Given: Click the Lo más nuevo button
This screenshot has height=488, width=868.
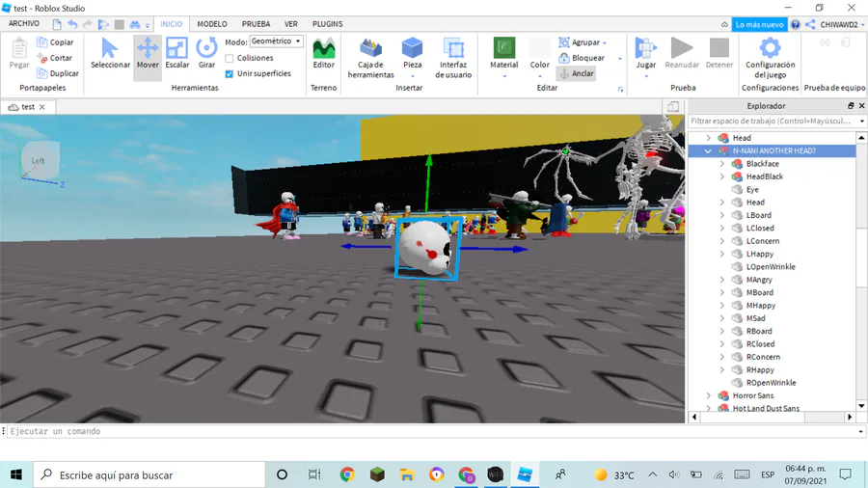Looking at the screenshot, I should tap(759, 24).
